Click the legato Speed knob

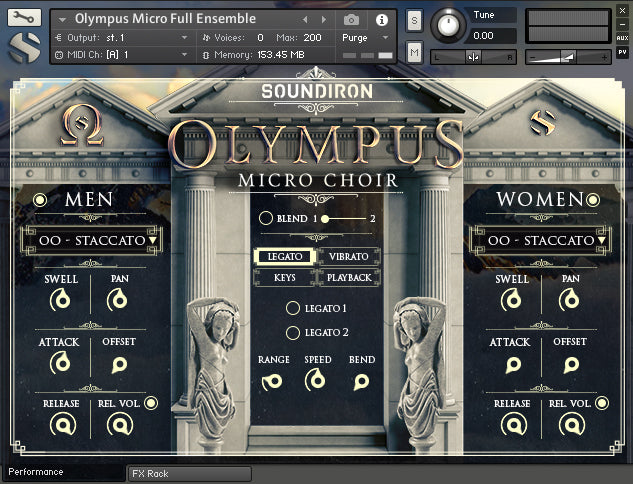point(317,380)
